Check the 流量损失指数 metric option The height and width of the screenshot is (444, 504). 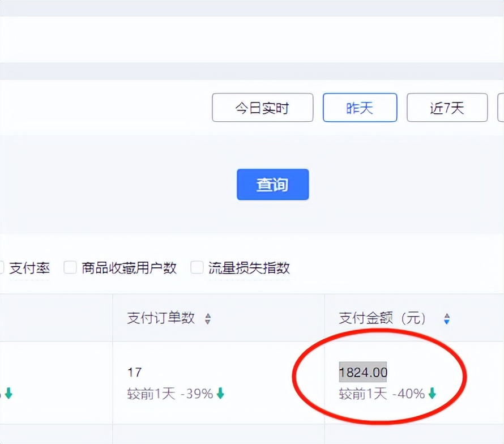coord(197,267)
